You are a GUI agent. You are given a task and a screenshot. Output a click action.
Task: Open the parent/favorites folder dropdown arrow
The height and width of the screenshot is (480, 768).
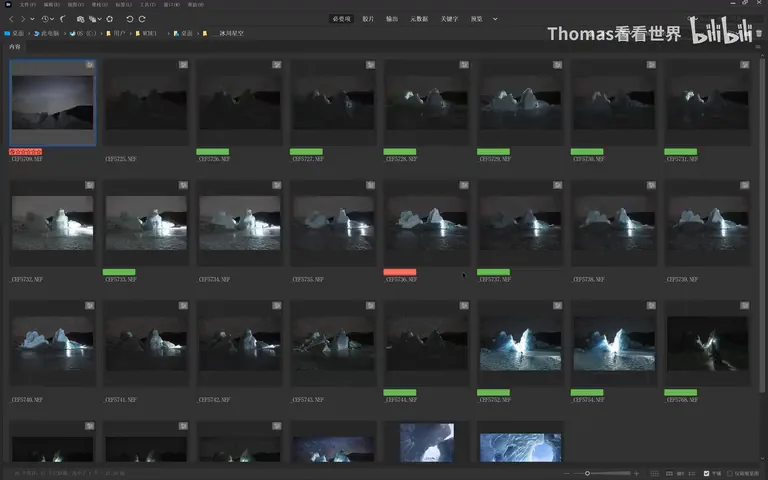pyautogui.click(x=32, y=19)
